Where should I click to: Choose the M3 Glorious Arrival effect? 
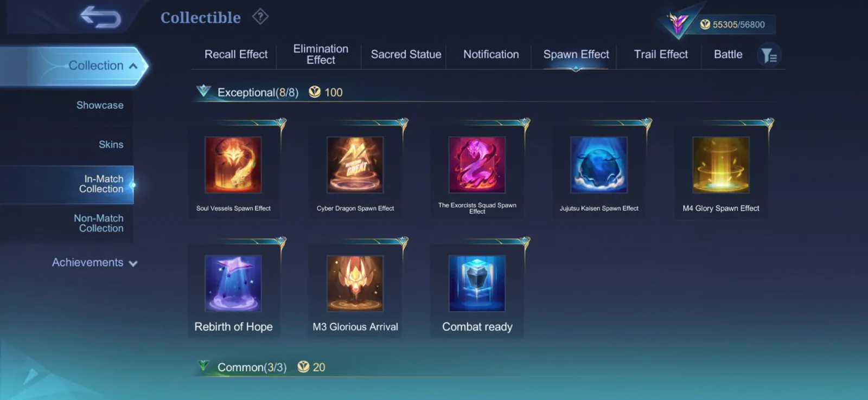click(x=355, y=283)
